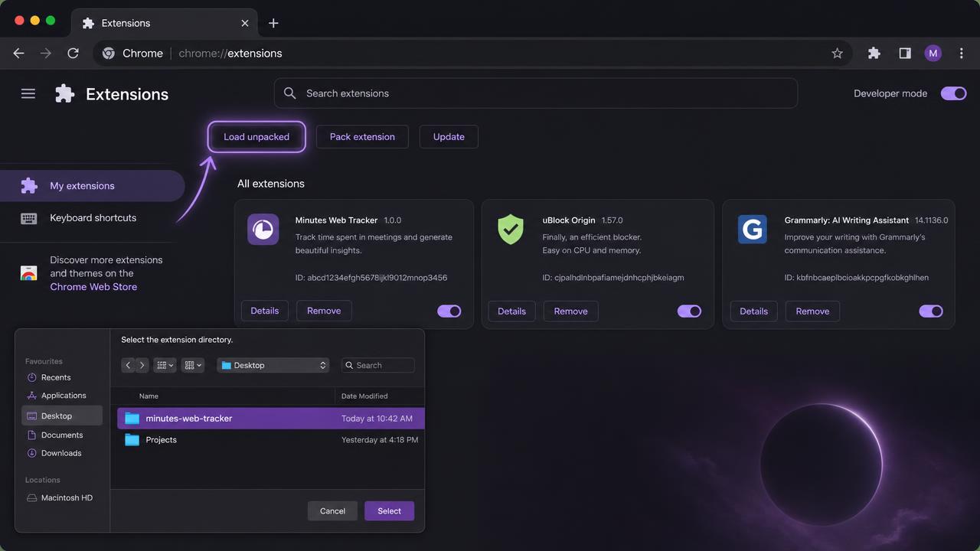Disable the Minutes Web Tracker extension
Screen dimensions: 980x551
coord(449,311)
